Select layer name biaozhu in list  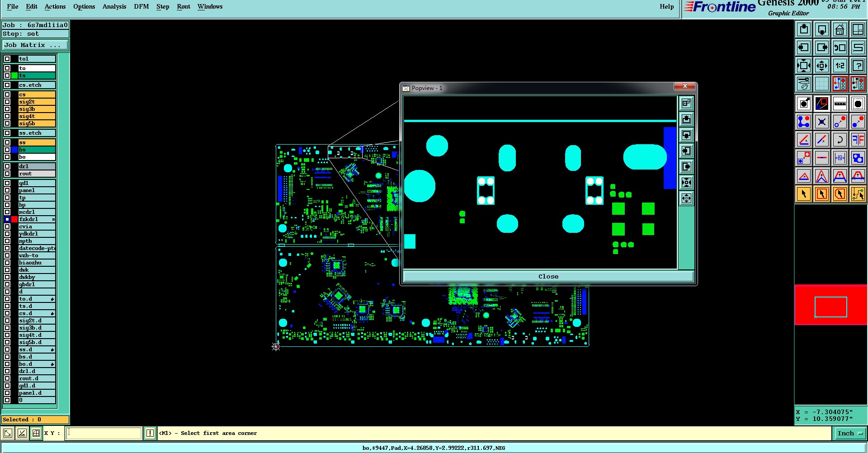coord(37,263)
